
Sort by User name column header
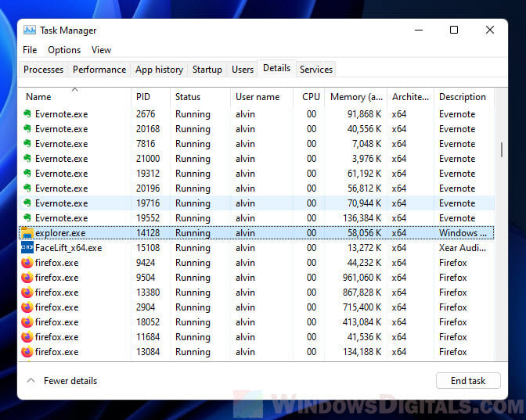coord(261,97)
